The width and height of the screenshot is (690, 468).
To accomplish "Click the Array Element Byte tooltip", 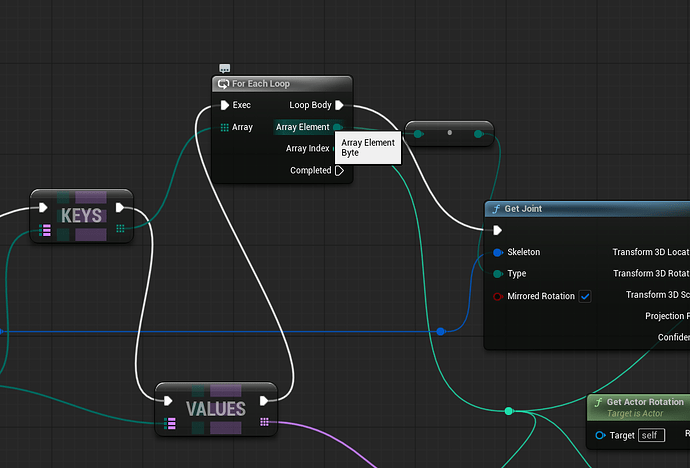I will 368,148.
